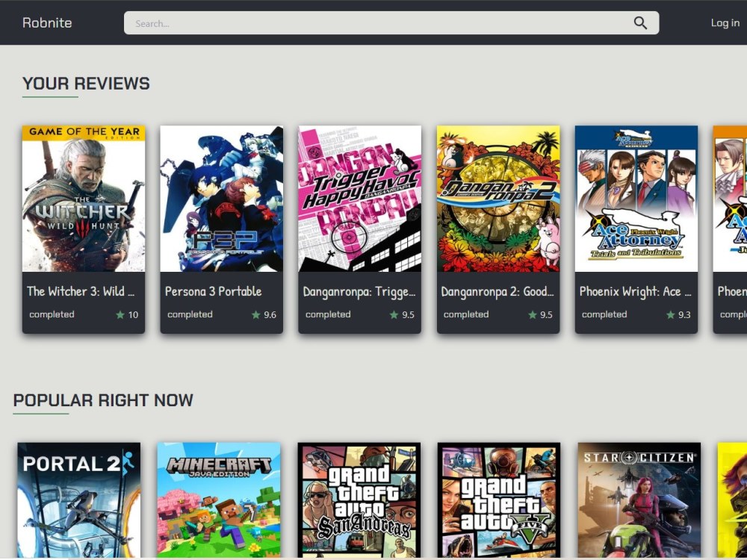Open the Persona 3 Portable cover

pos(222,199)
